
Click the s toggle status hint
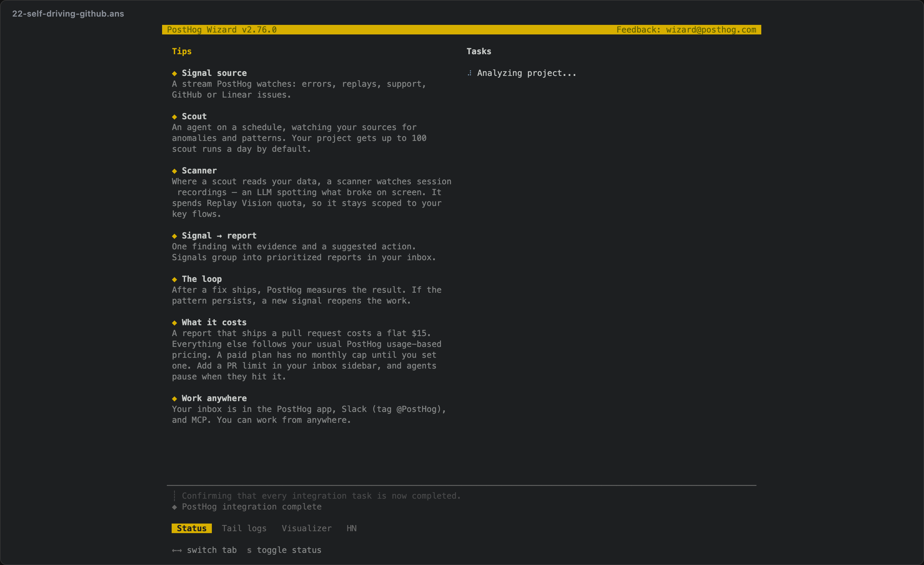click(284, 550)
